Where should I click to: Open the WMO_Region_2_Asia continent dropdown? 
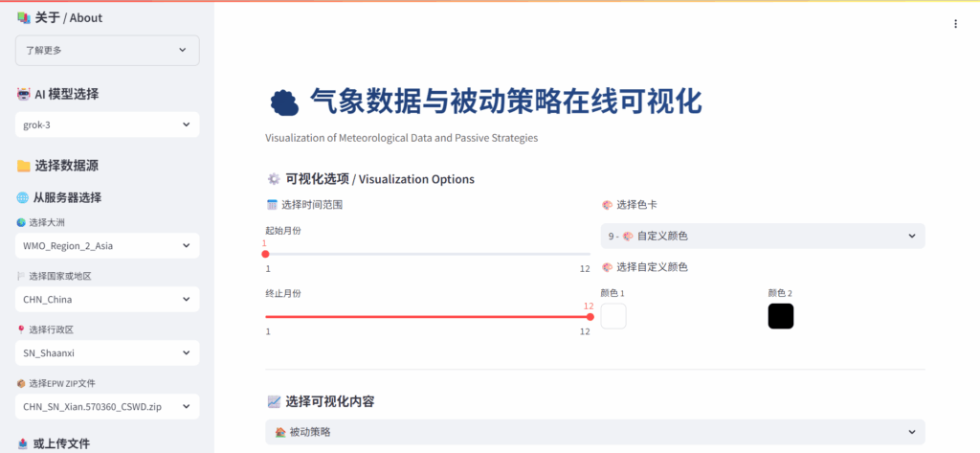(107, 246)
